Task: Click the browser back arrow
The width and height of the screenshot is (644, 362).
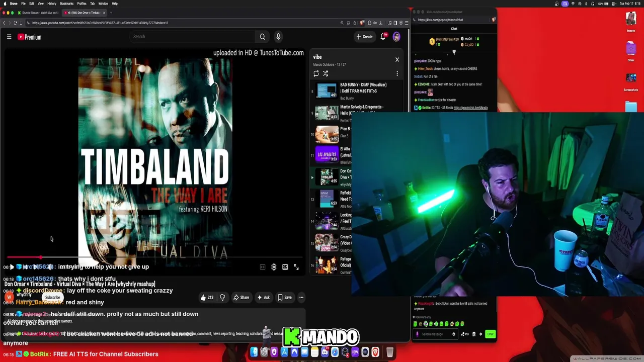Action: (x=4, y=23)
